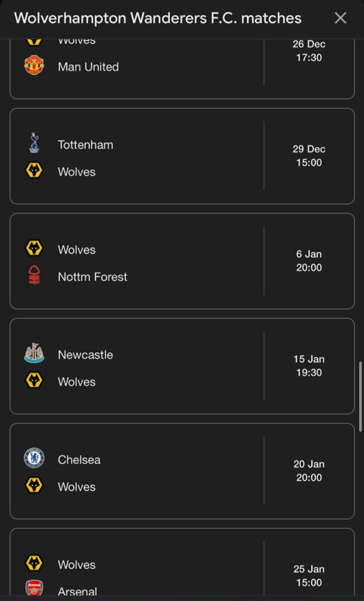The width and height of the screenshot is (364, 601).
Task: Click the Newcastle United crest icon
Action: pyautogui.click(x=34, y=354)
